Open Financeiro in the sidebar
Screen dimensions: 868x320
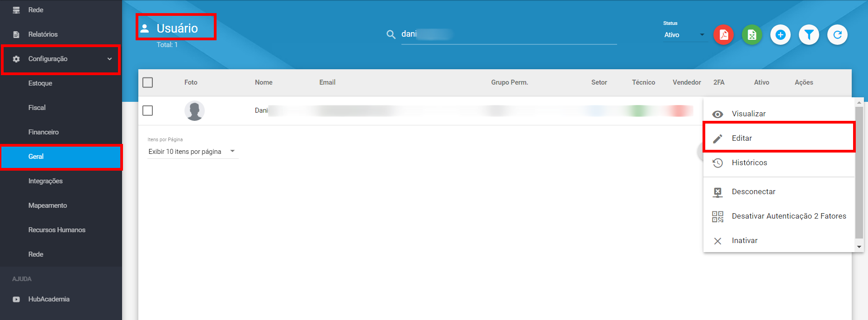(61, 132)
